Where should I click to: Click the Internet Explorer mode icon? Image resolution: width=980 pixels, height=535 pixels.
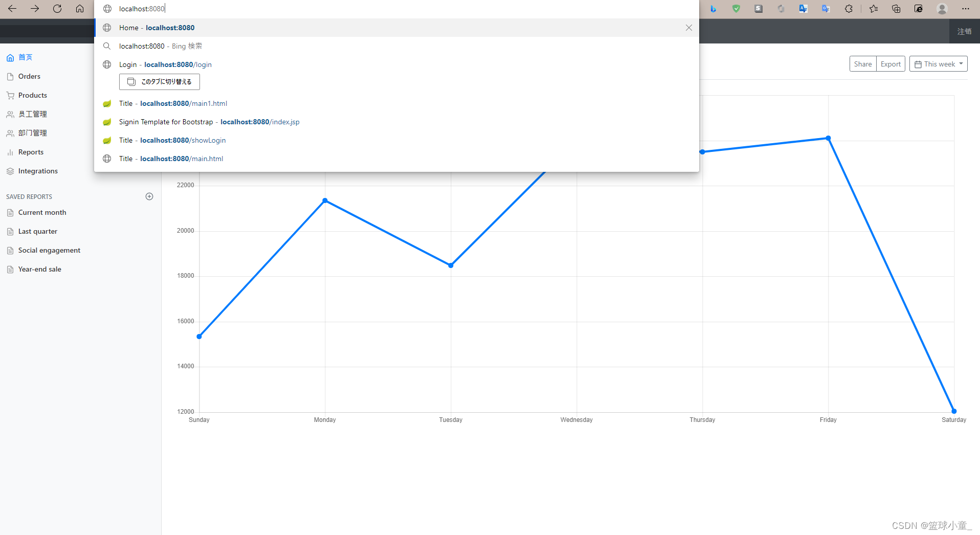click(x=919, y=9)
